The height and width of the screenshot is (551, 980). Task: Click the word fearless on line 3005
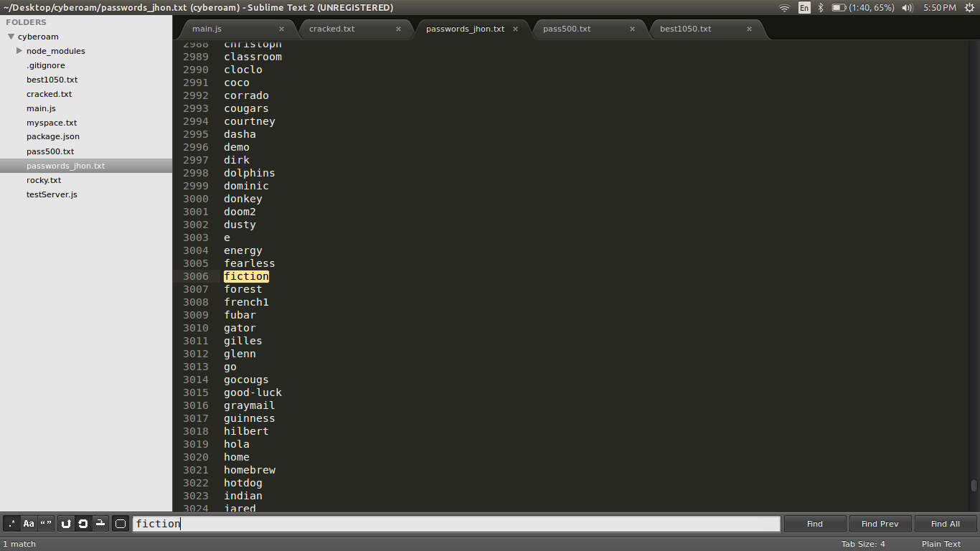(x=250, y=263)
